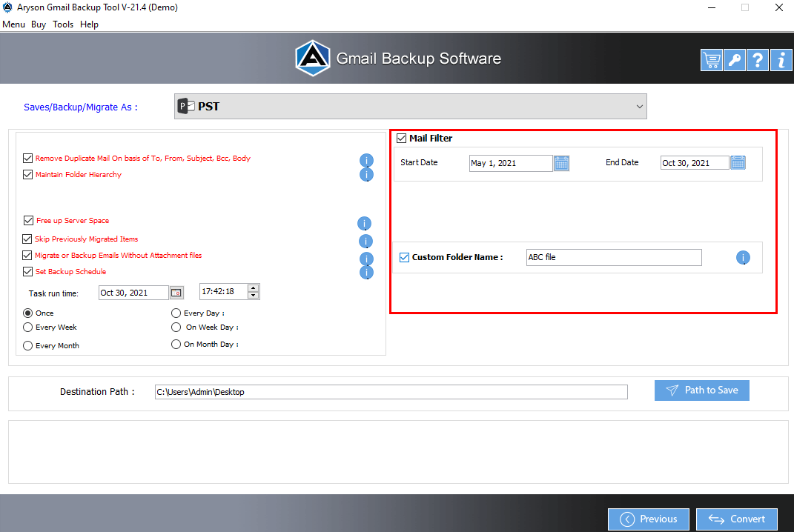Show info for Remove Duplicate Mail option
The image size is (794, 532).
(367, 160)
